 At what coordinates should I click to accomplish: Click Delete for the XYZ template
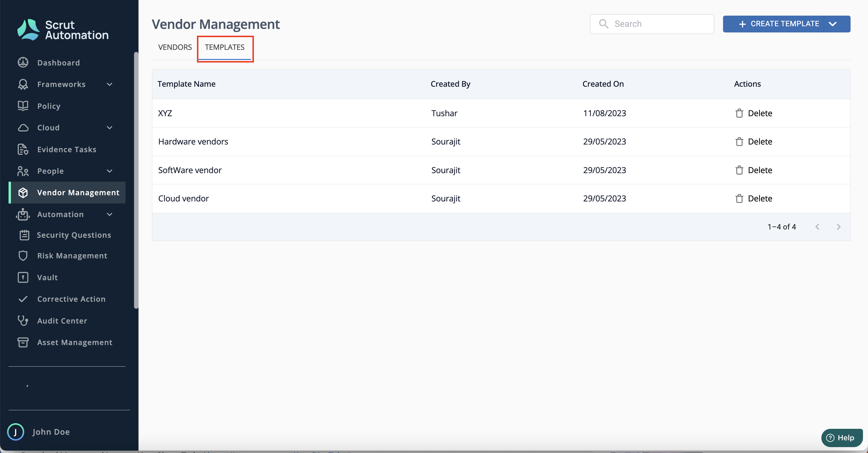click(754, 113)
